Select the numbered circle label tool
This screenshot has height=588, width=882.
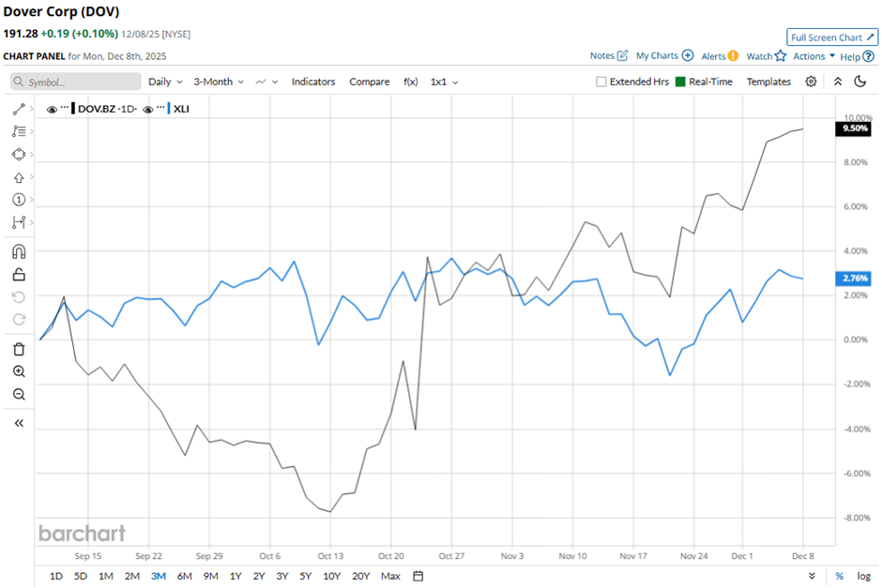click(x=19, y=200)
